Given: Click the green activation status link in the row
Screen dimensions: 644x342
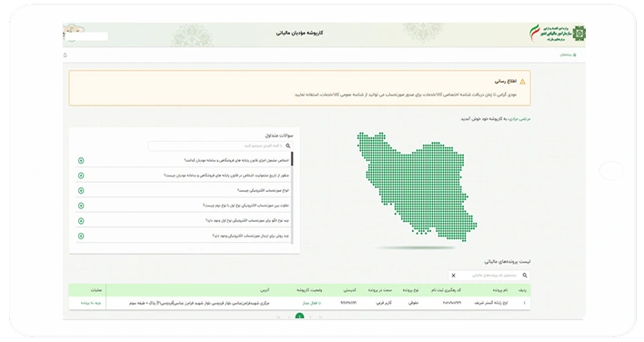Looking at the screenshot, I should click(x=312, y=303).
